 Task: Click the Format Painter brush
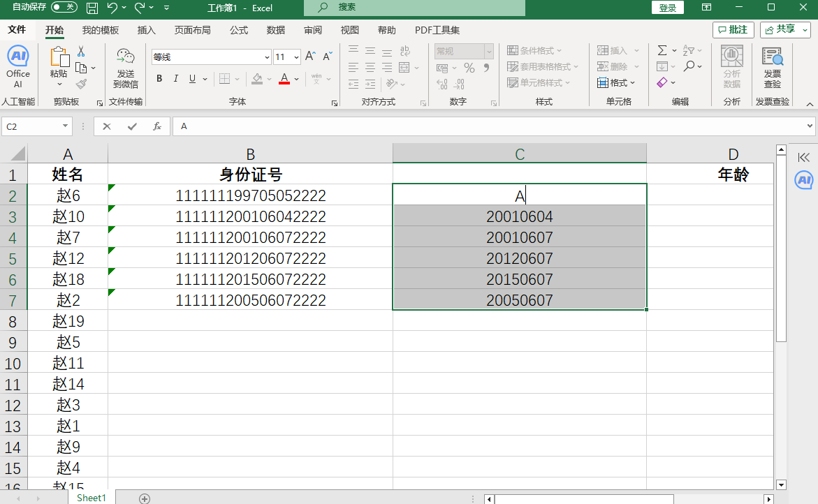coord(81,84)
